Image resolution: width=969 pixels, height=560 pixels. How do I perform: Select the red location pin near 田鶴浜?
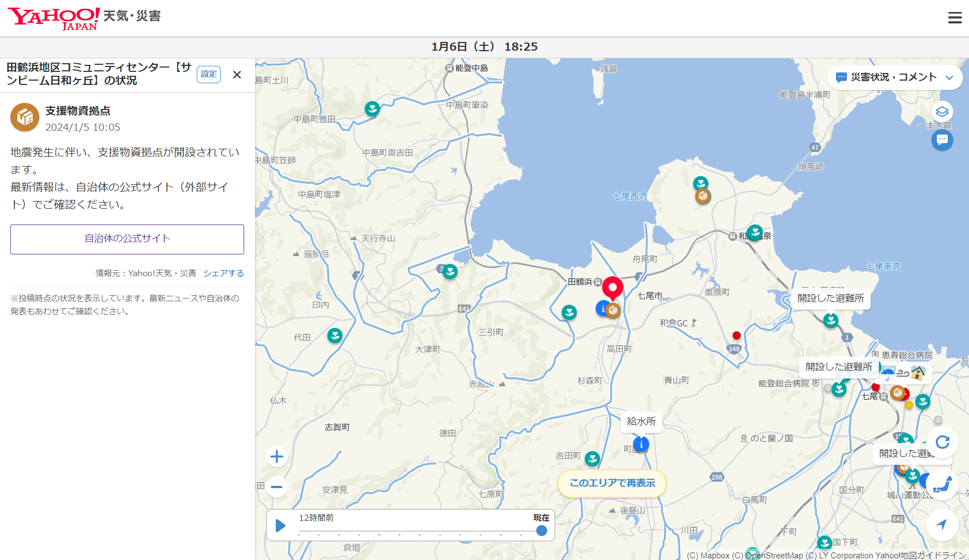click(x=613, y=288)
